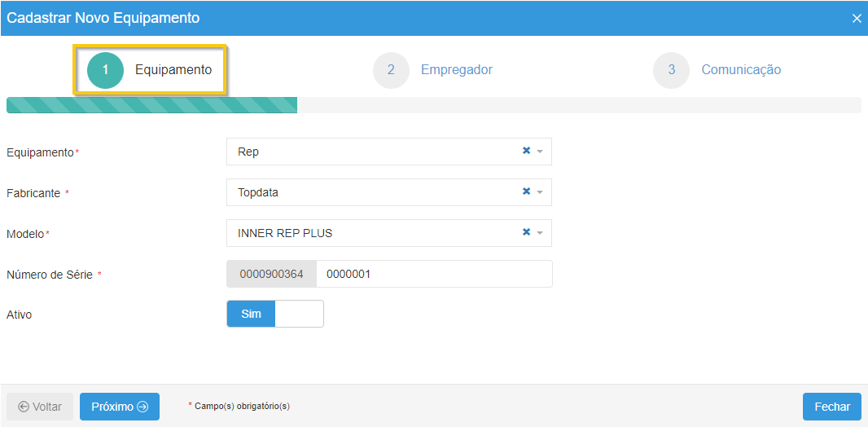The width and height of the screenshot is (868, 427).
Task: Switch to the Empregador step tab
Action: point(456,70)
